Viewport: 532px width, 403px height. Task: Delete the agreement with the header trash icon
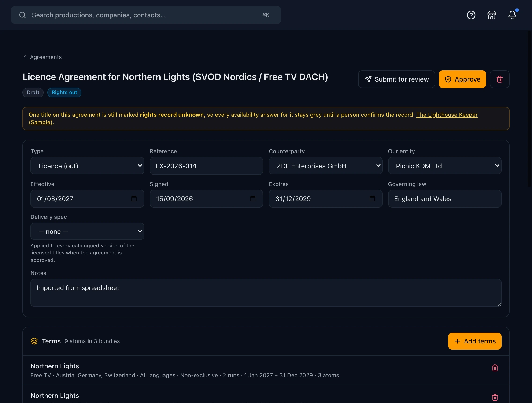(x=499, y=79)
